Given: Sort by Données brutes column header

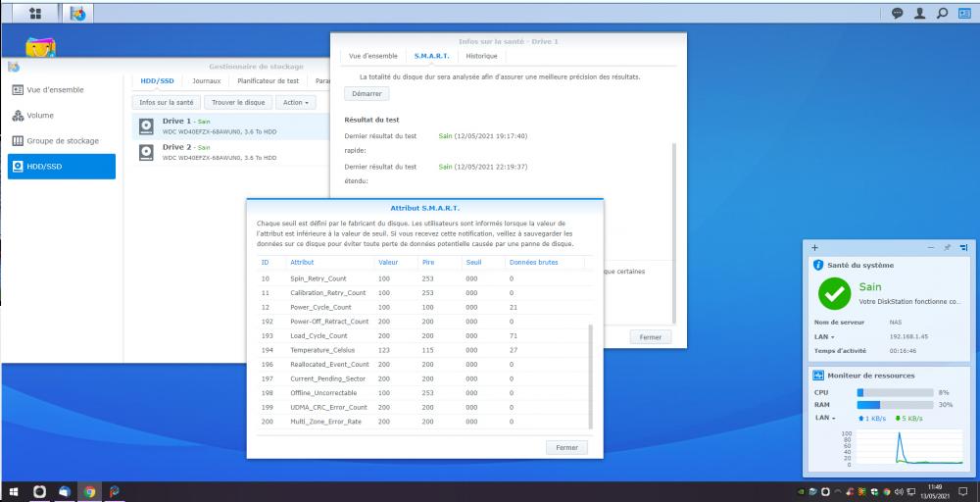Looking at the screenshot, I should [x=544, y=263].
